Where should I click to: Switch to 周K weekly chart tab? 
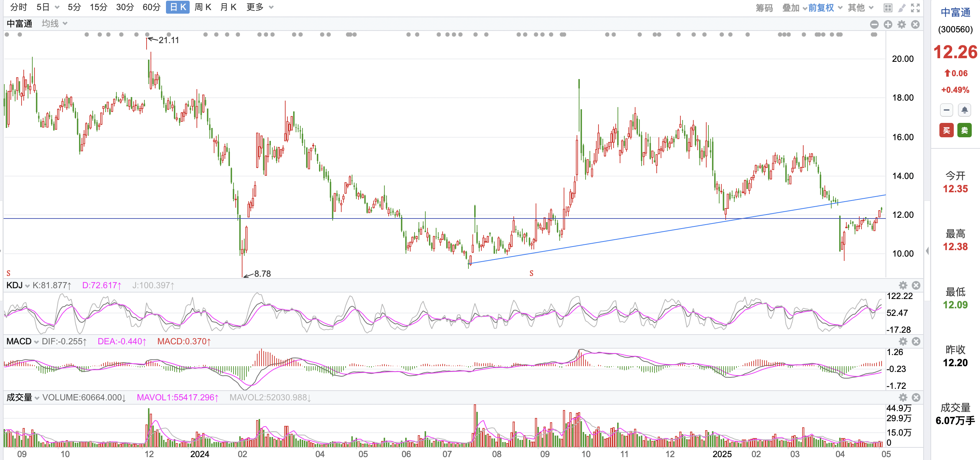203,7
